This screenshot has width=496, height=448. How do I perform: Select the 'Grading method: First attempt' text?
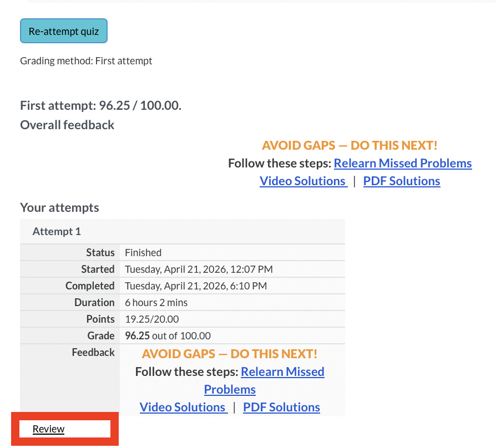[86, 60]
